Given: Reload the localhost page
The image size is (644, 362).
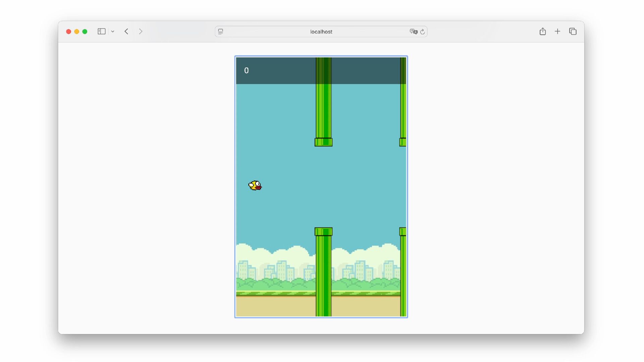Looking at the screenshot, I should [x=423, y=32].
